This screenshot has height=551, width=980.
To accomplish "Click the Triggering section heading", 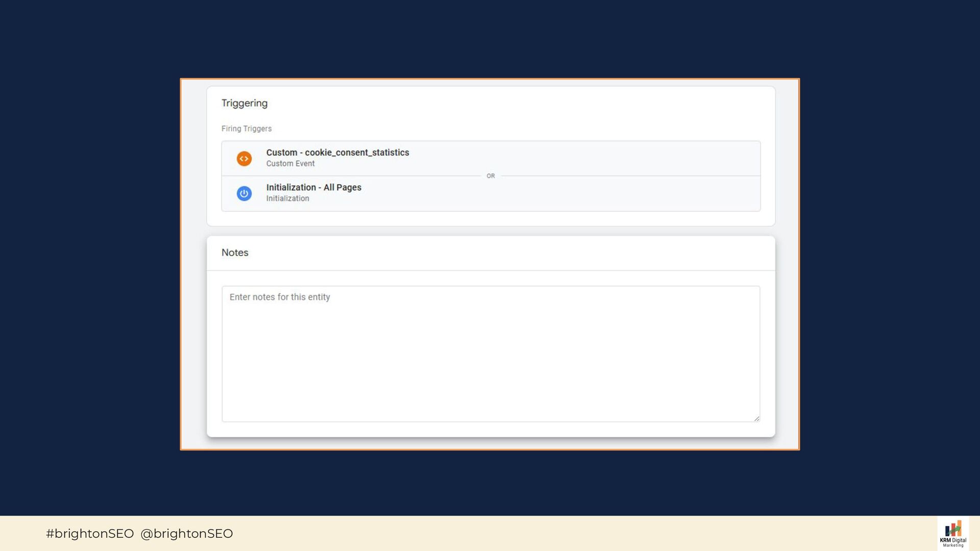I will [x=244, y=103].
